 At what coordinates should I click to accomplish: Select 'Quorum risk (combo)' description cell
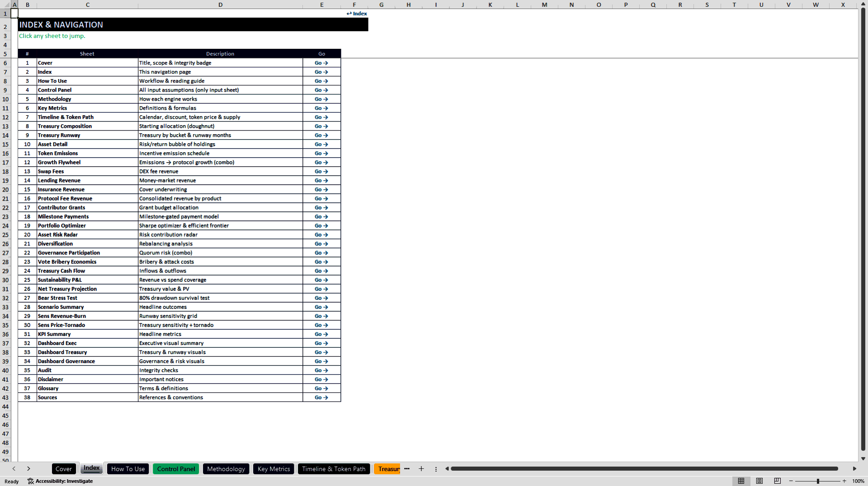[220, 252]
